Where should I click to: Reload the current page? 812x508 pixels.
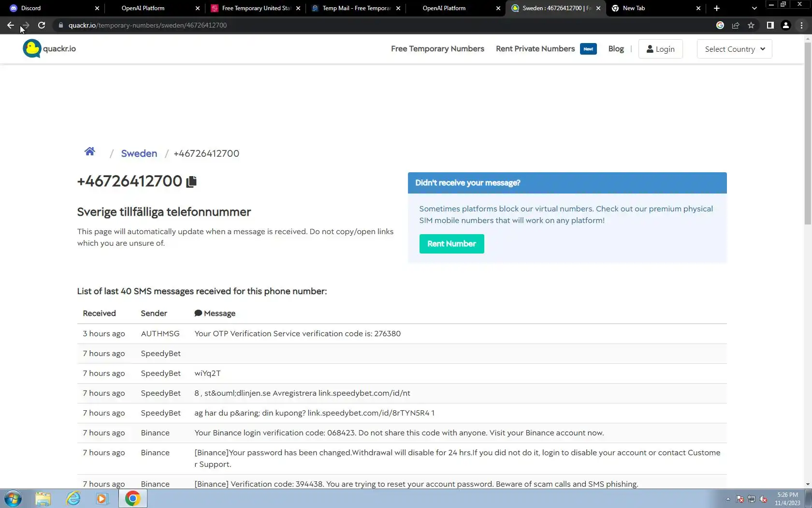42,25
